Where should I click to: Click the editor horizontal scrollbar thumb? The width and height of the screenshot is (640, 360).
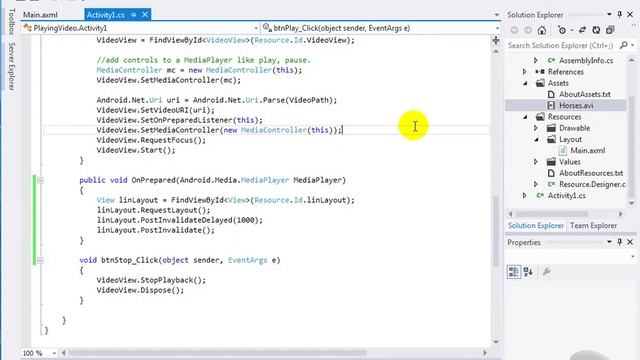coord(218,353)
